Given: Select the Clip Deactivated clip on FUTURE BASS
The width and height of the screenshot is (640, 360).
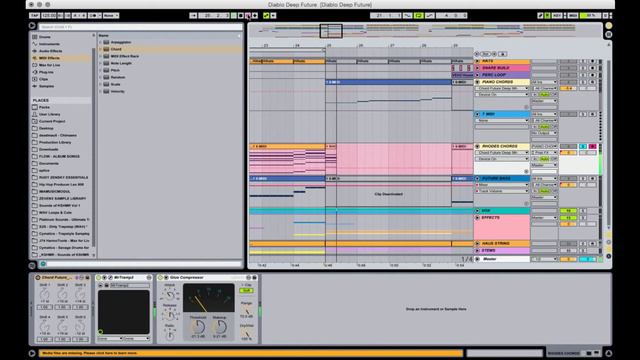Looking at the screenshot, I should [388, 194].
